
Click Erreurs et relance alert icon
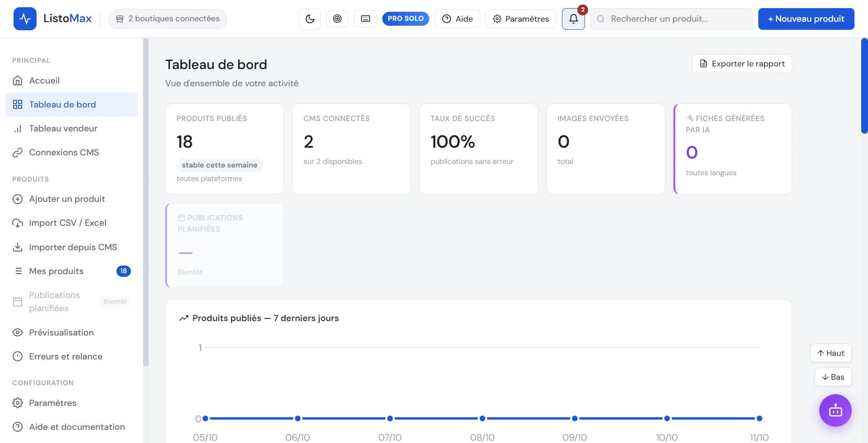[x=18, y=356]
